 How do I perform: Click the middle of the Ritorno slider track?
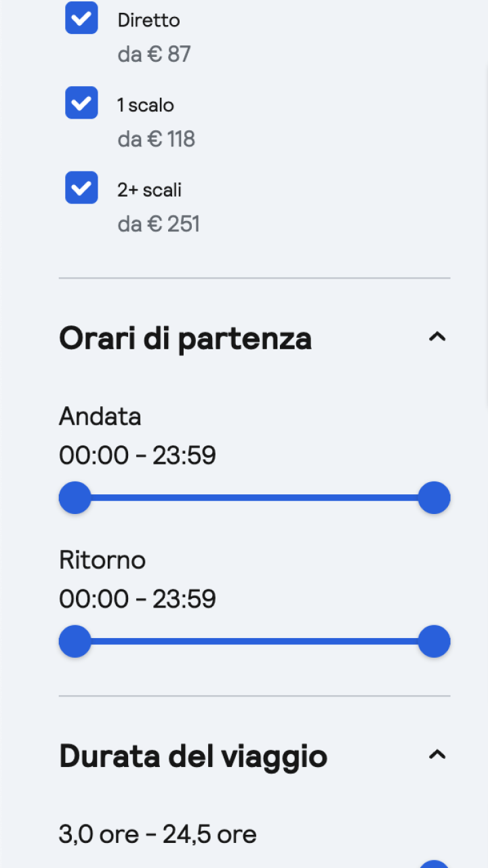tap(254, 642)
